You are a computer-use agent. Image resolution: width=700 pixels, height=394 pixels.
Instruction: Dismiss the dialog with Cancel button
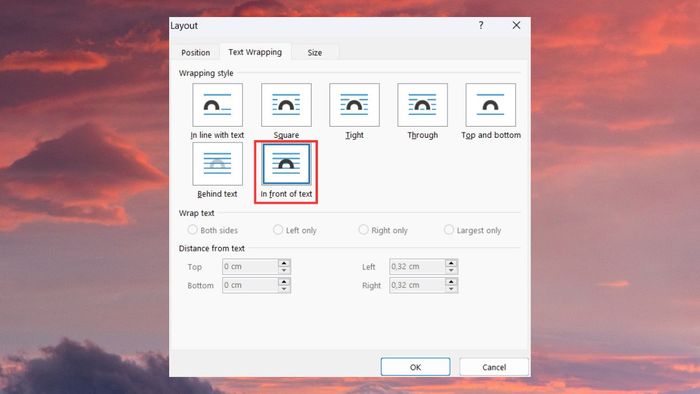coord(494,367)
